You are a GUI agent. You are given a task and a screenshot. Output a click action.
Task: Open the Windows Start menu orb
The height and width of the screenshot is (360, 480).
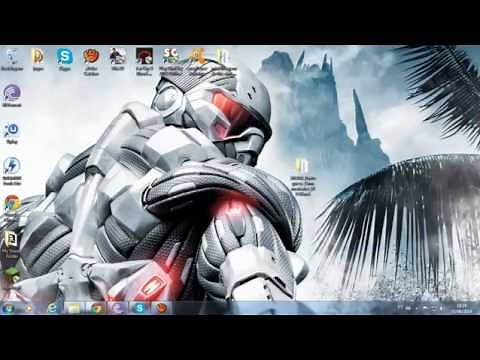[x=8, y=308]
